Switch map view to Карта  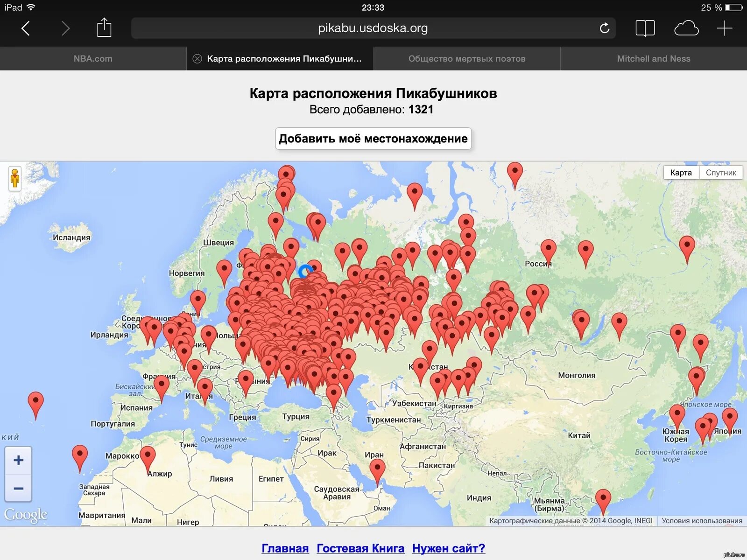681,173
